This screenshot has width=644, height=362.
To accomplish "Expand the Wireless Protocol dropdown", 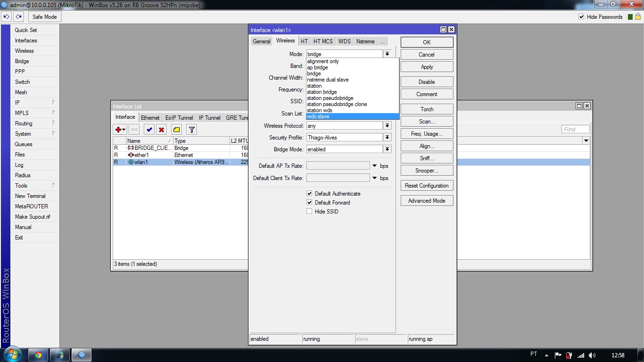I will click(x=387, y=126).
